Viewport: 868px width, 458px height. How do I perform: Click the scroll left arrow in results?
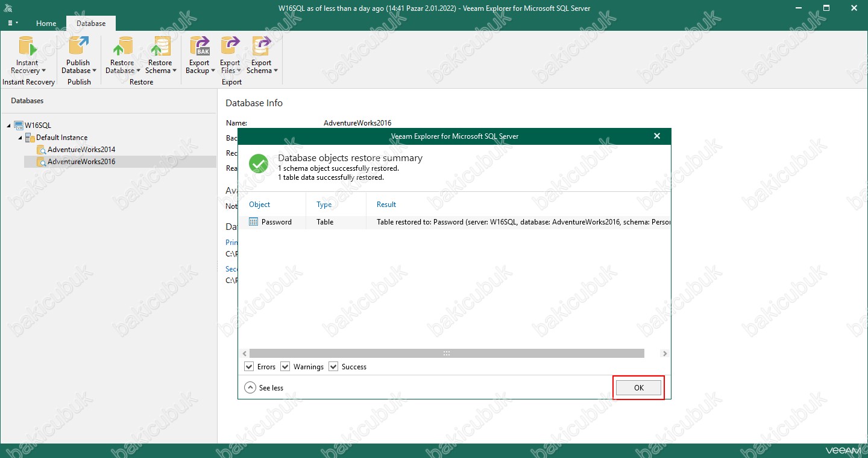click(x=244, y=354)
